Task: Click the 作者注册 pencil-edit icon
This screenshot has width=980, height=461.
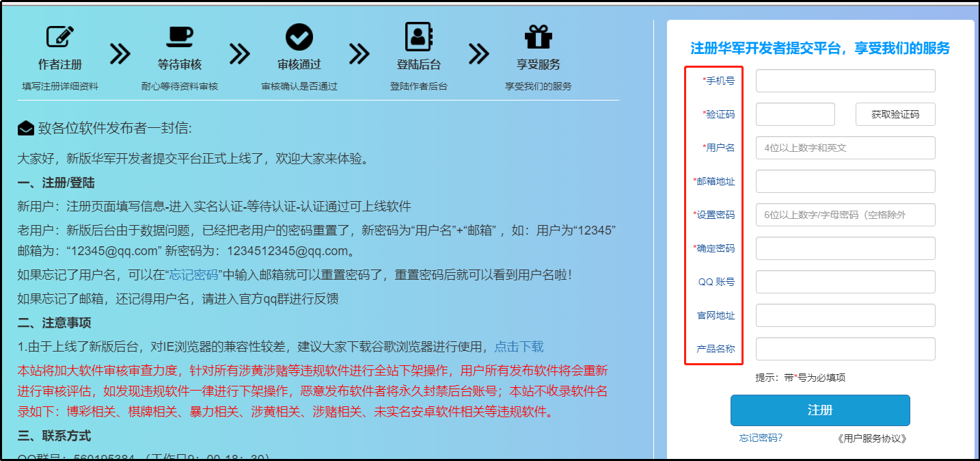Action: (x=60, y=37)
